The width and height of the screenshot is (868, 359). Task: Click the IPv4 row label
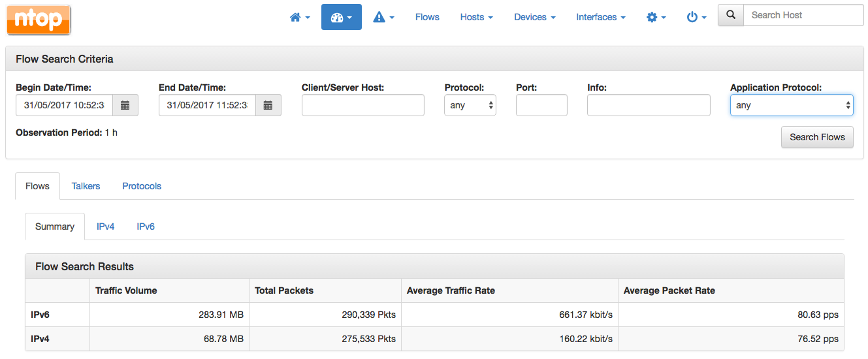coord(40,339)
